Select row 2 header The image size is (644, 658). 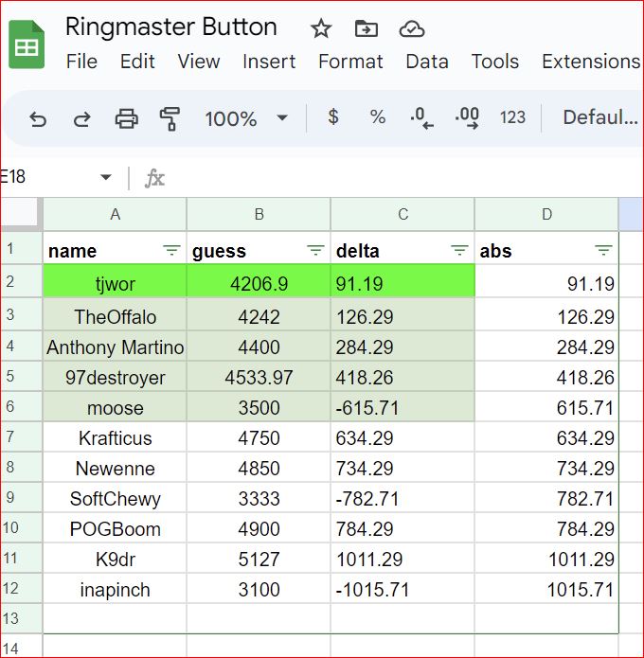(21, 281)
